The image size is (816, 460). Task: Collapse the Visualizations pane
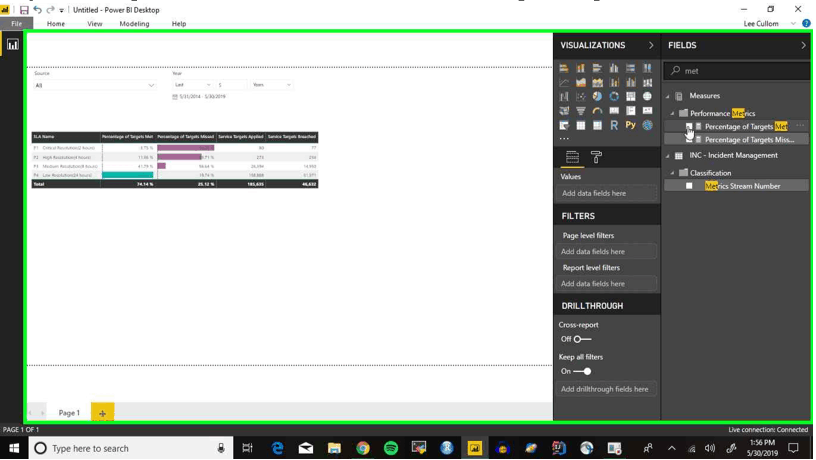(651, 45)
